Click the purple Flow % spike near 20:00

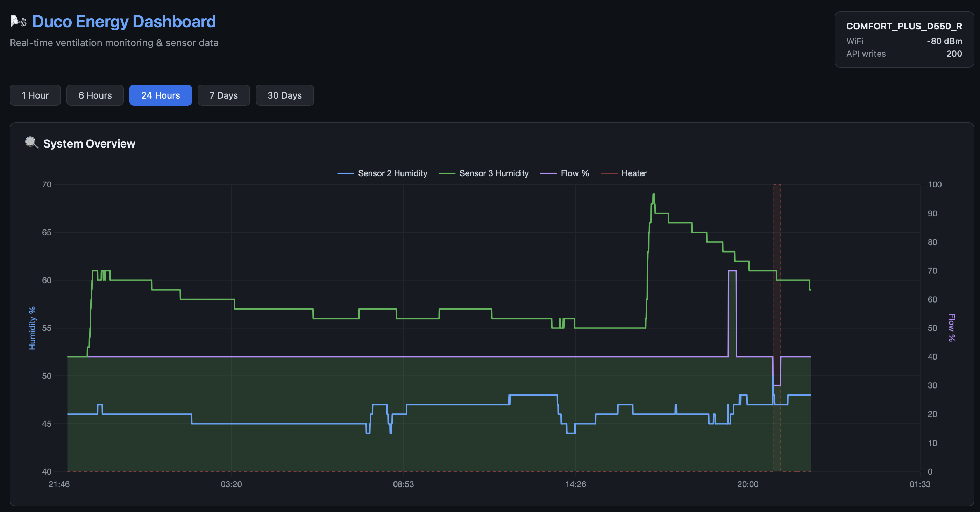[732, 271]
